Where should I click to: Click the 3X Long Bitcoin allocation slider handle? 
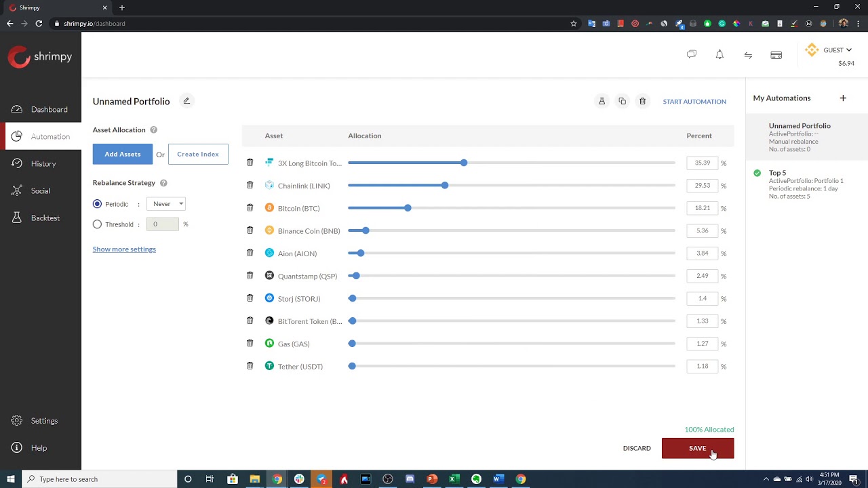pos(464,163)
